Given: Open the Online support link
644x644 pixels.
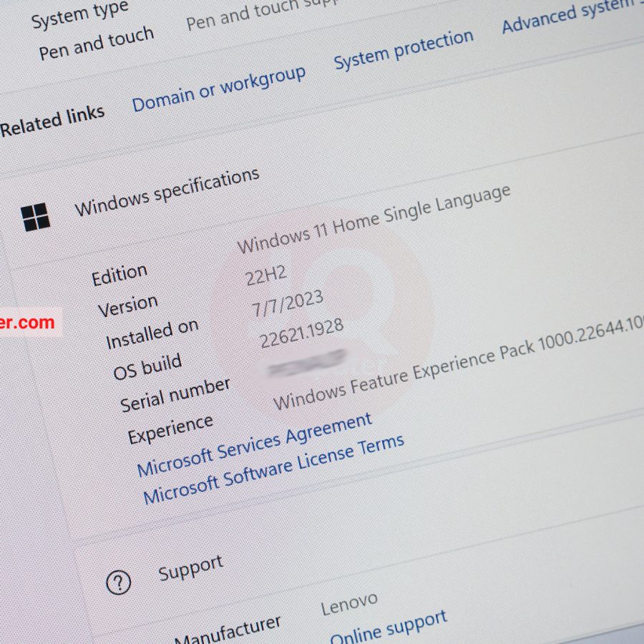Looking at the screenshot, I should [388, 628].
